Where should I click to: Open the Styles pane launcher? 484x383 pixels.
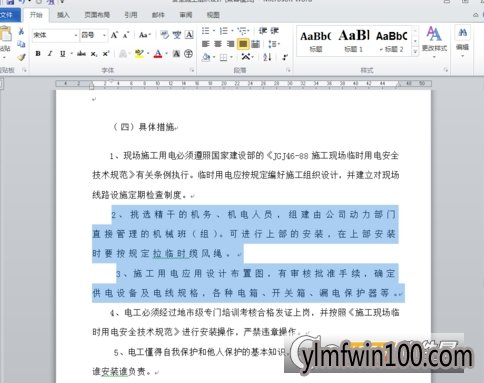446,70
